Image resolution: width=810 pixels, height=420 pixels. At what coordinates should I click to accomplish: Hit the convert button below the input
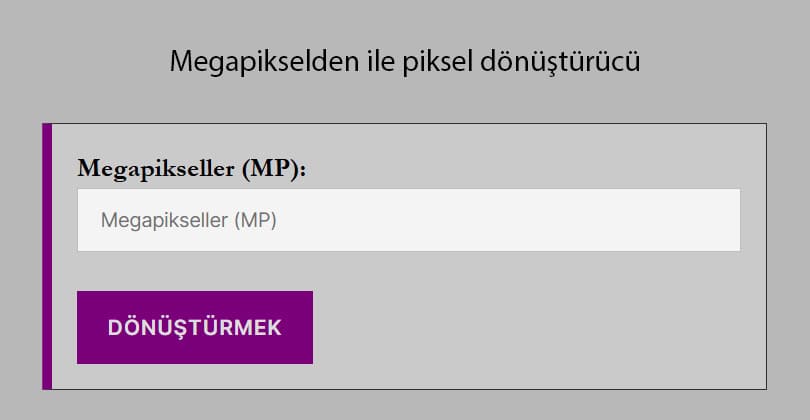(x=195, y=327)
